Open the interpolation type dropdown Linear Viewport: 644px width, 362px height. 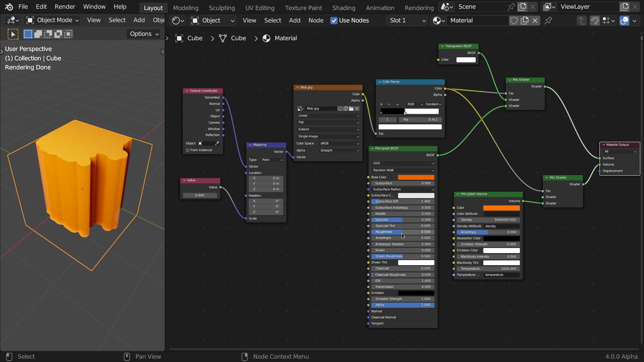pyautogui.click(x=328, y=115)
